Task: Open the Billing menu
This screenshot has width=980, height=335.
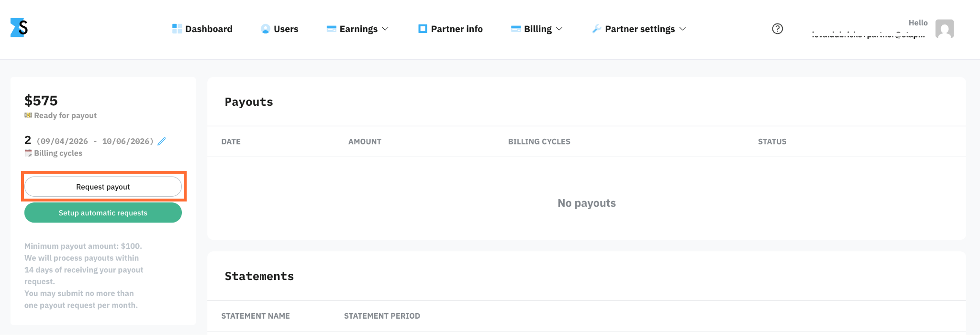Action: [x=537, y=29]
